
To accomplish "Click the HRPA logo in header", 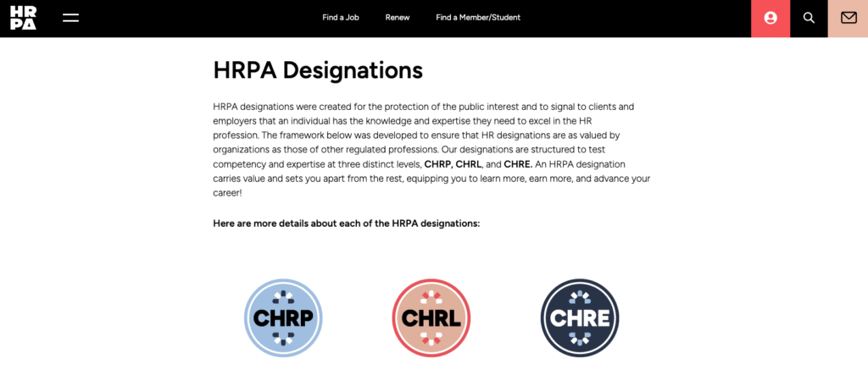I will click(23, 18).
